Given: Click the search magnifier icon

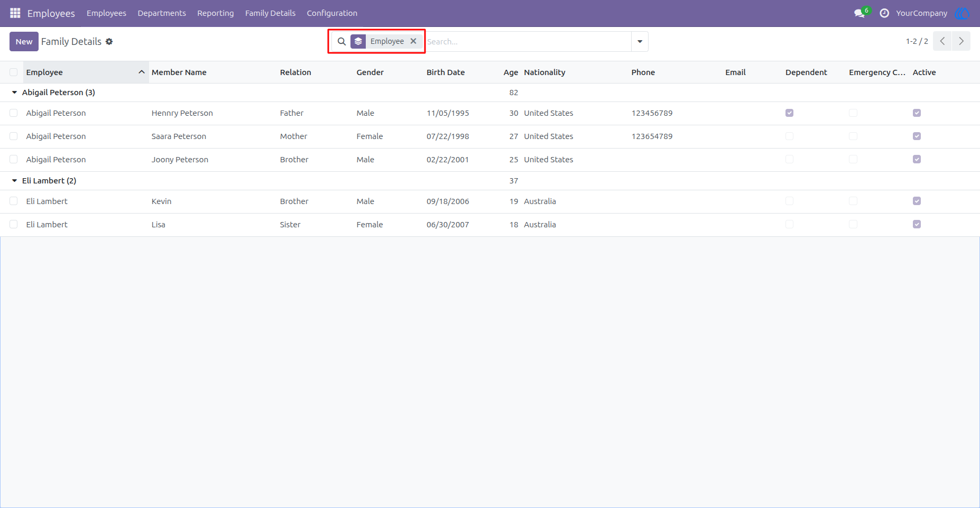Looking at the screenshot, I should pos(341,41).
